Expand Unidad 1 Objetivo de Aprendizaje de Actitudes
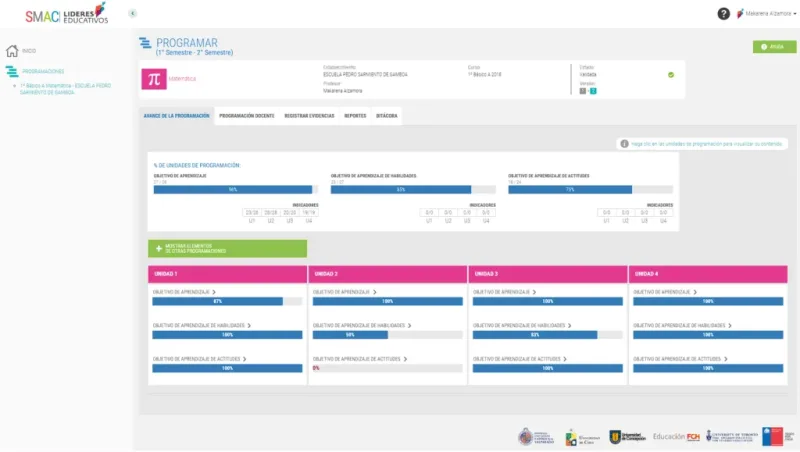 [x=244, y=359]
